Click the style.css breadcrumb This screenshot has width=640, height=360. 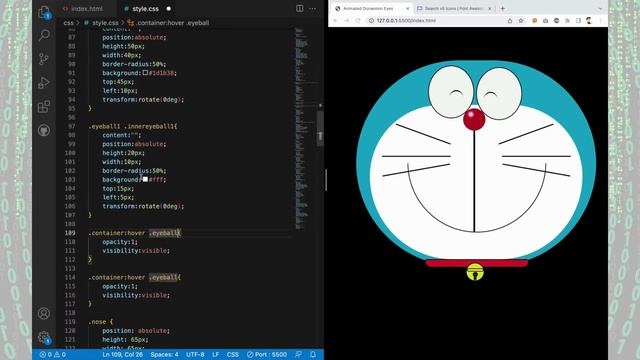(x=105, y=23)
